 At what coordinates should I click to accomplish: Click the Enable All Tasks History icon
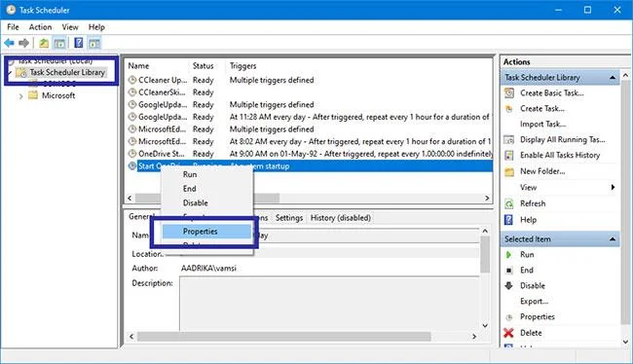pos(509,156)
